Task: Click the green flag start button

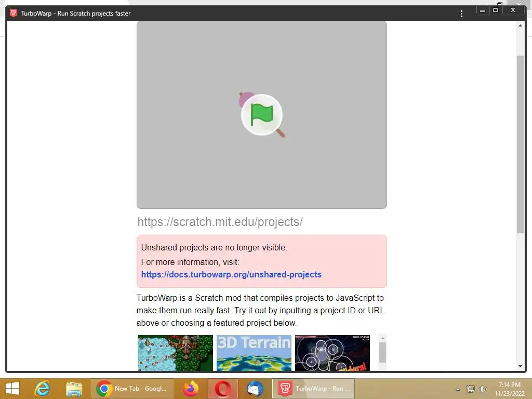Action: point(262,115)
